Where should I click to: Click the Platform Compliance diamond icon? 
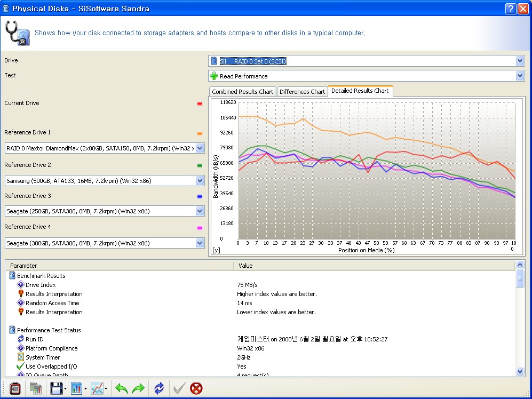pos(21,348)
